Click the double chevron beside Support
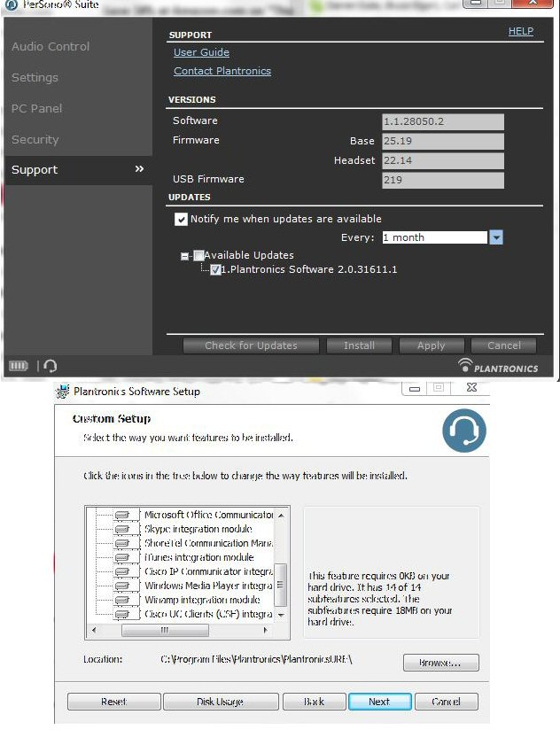 click(x=139, y=169)
